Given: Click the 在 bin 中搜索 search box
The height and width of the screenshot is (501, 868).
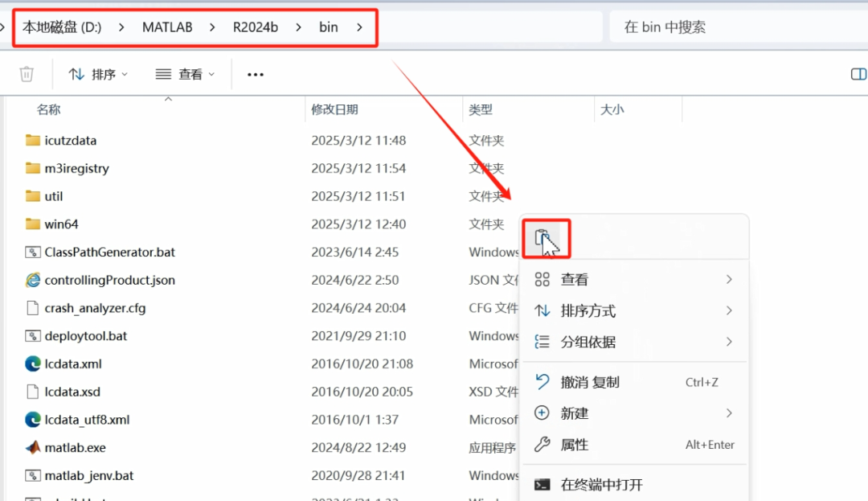Looking at the screenshot, I should [739, 27].
